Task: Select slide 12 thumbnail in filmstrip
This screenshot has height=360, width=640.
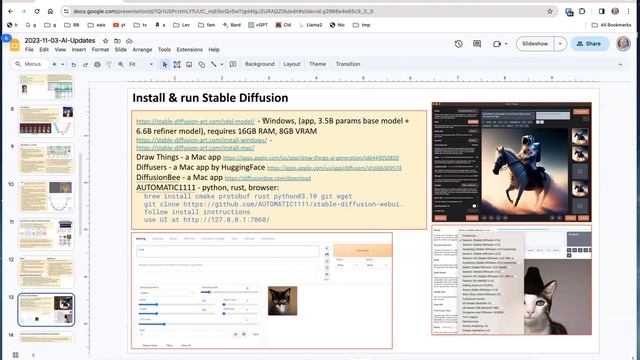Action: [x=46, y=272]
